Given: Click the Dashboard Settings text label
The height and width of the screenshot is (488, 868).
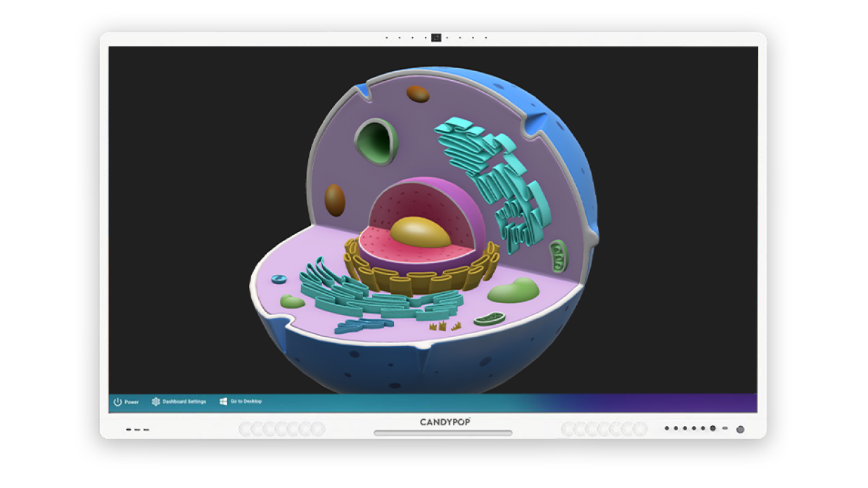Looking at the screenshot, I should pyautogui.click(x=184, y=402).
